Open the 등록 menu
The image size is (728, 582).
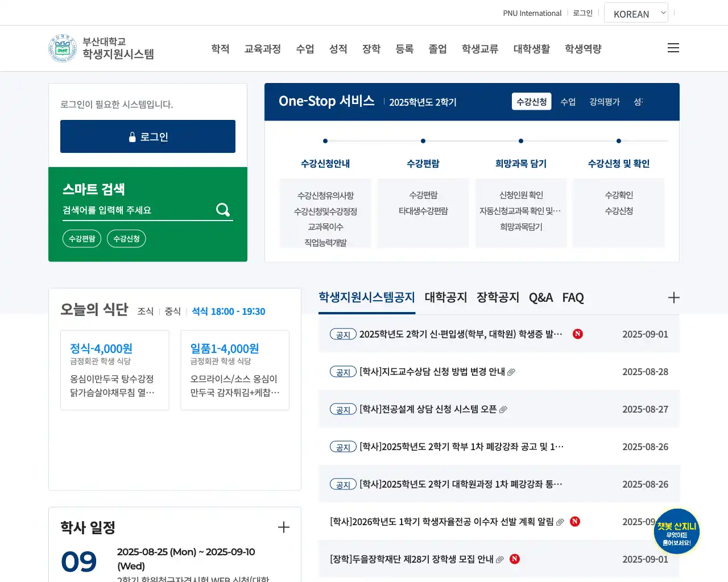click(404, 49)
